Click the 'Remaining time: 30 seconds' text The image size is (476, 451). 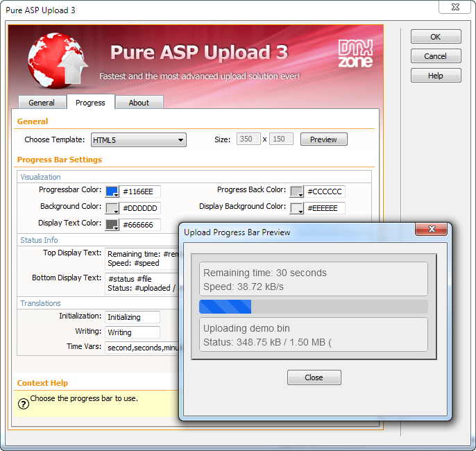point(265,273)
